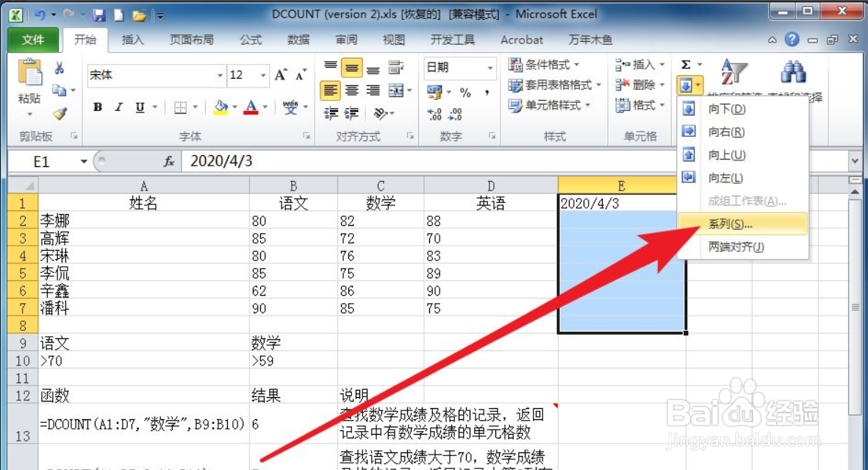Open the font size dropdown

point(264,75)
